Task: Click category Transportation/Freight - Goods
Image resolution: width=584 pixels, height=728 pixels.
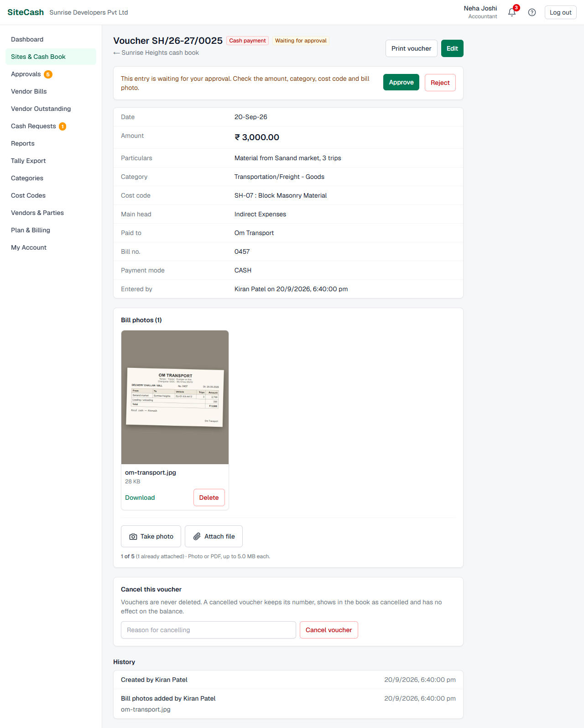Action: click(x=279, y=177)
